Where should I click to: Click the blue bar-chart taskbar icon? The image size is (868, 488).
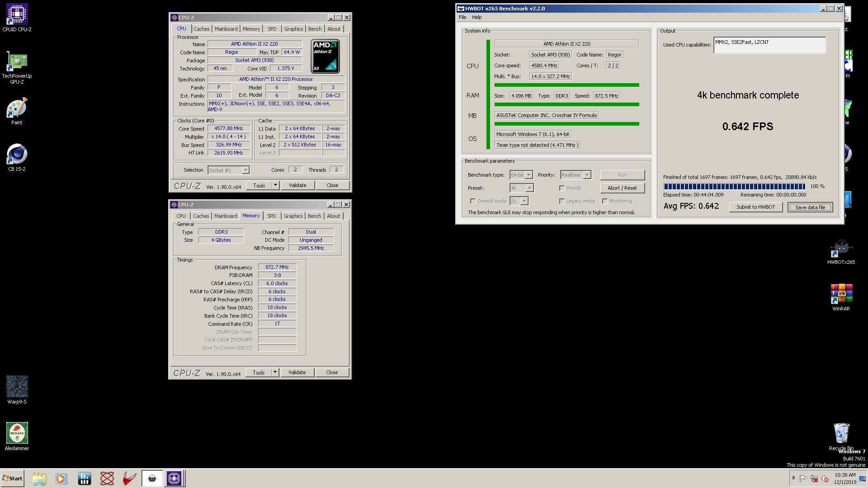pos(85,479)
